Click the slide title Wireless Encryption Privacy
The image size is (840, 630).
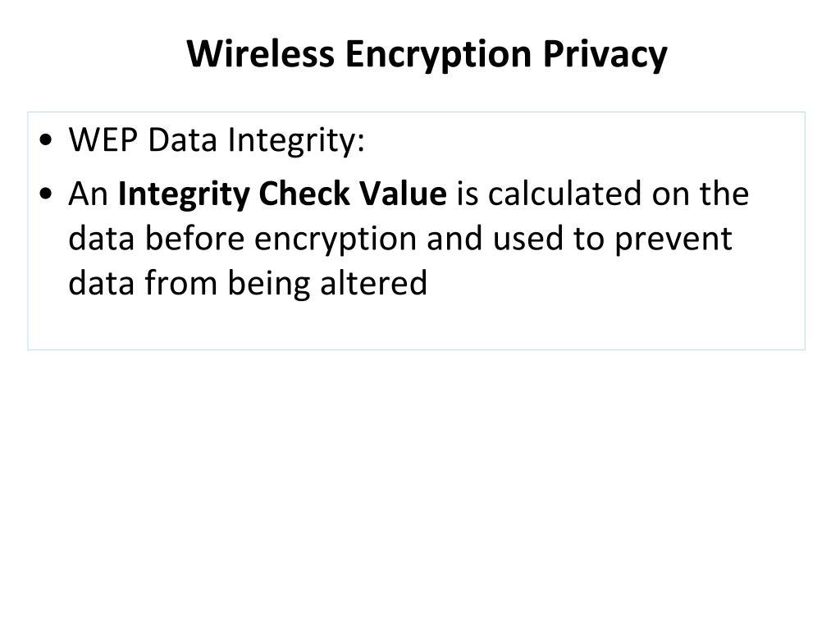(x=427, y=55)
